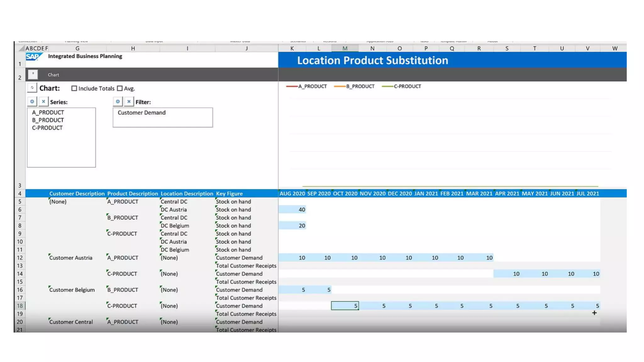644x362 pixels.
Task: Select row 18 header
Action: pos(19,306)
